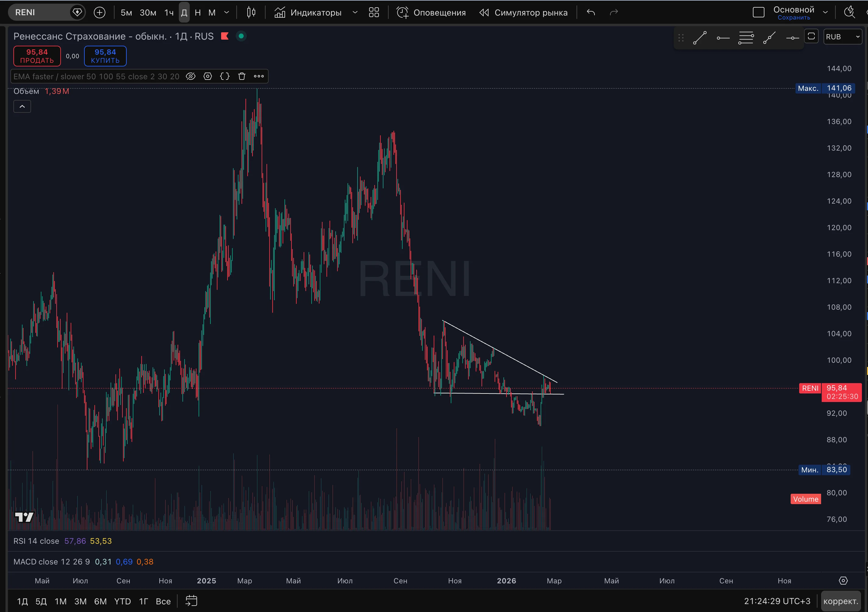Select the horizontal ray drawing tool
The image size is (868, 612).
click(x=723, y=38)
